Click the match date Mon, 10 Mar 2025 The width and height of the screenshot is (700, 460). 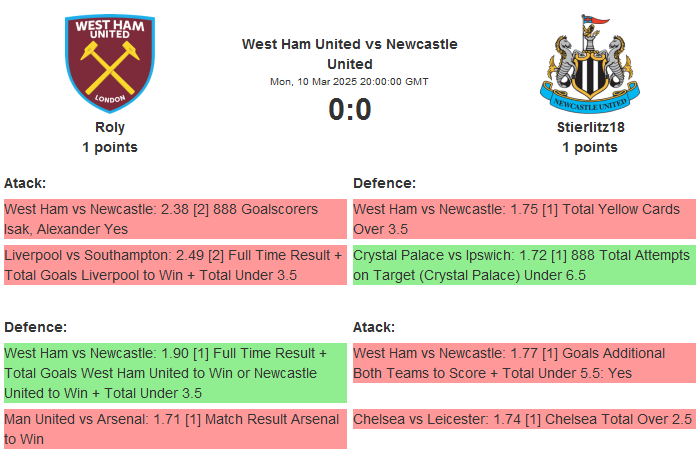point(349,82)
